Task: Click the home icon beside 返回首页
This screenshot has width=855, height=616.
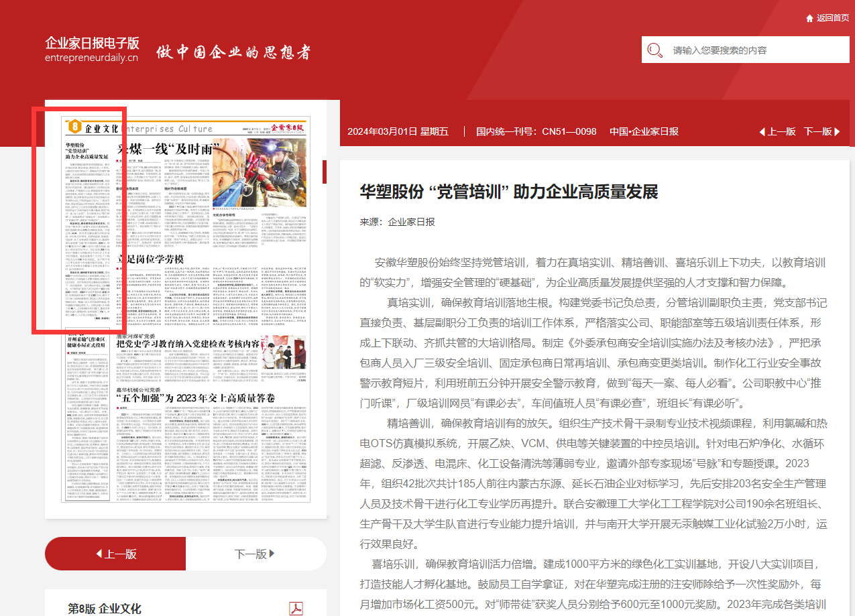Action: [x=809, y=18]
